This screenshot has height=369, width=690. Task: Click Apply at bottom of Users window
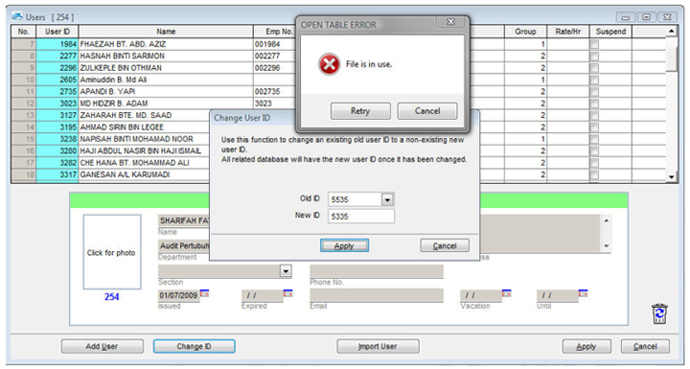pyautogui.click(x=586, y=347)
